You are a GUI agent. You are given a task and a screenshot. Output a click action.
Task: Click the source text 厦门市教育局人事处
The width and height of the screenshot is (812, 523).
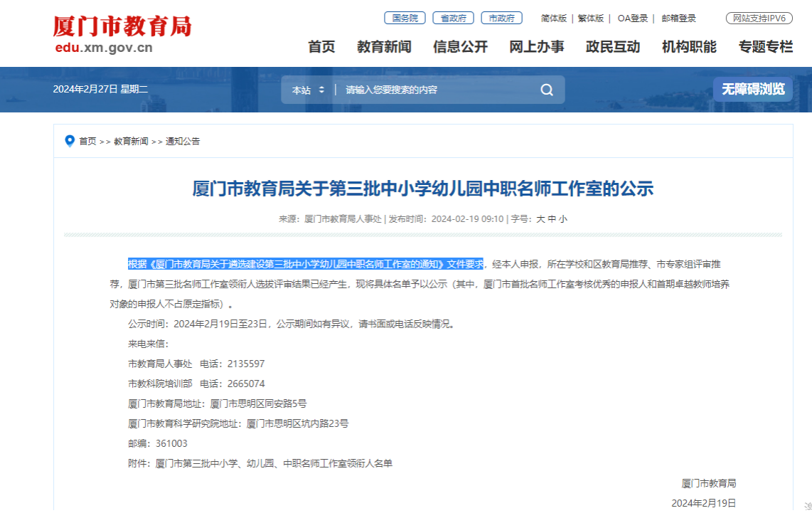(x=343, y=219)
